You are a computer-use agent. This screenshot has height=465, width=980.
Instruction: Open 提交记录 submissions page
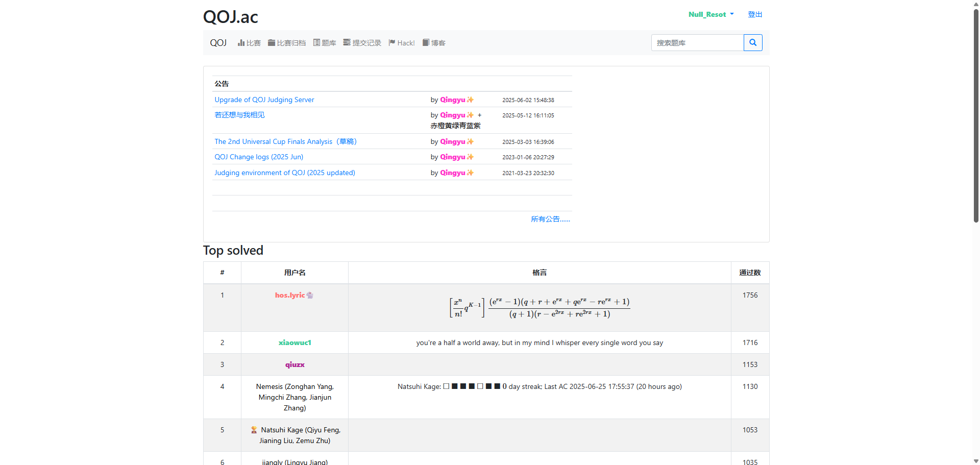point(362,43)
